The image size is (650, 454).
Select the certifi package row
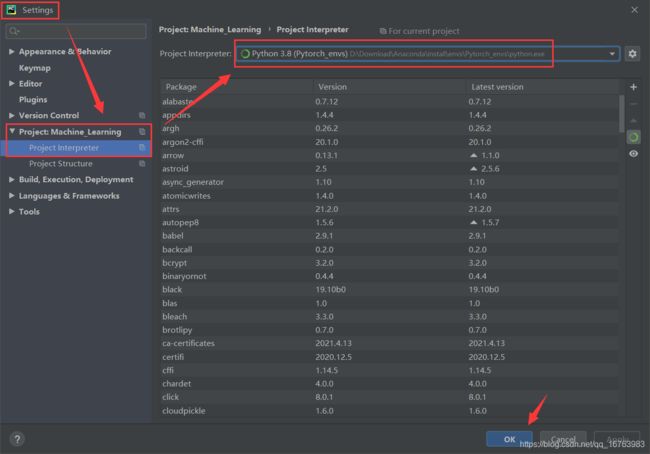pos(390,357)
